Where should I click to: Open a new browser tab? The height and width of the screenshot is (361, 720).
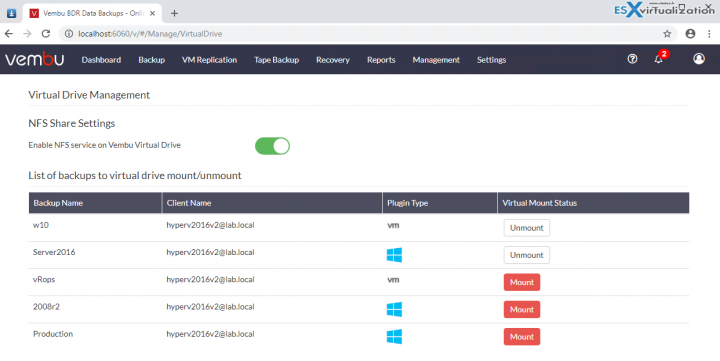coord(174,13)
